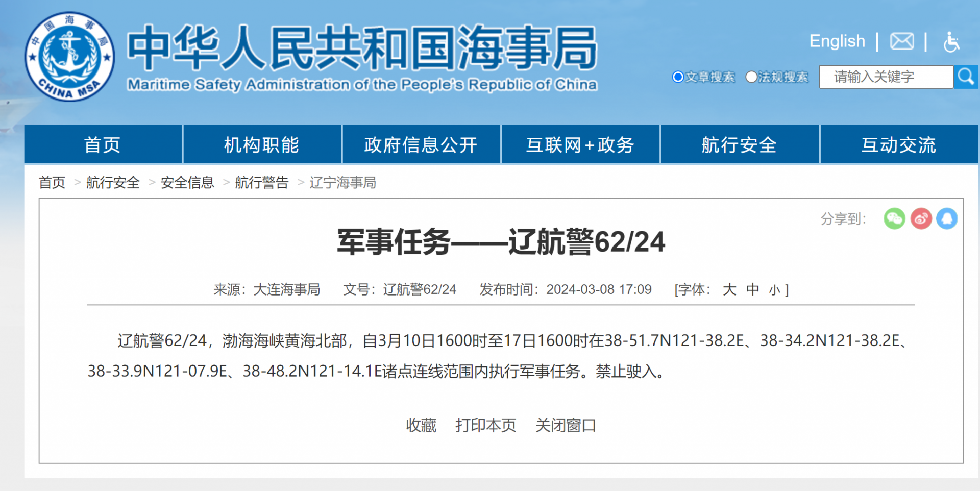Open the 机构职能 navigation menu
This screenshot has height=491, width=980.
[x=262, y=145]
